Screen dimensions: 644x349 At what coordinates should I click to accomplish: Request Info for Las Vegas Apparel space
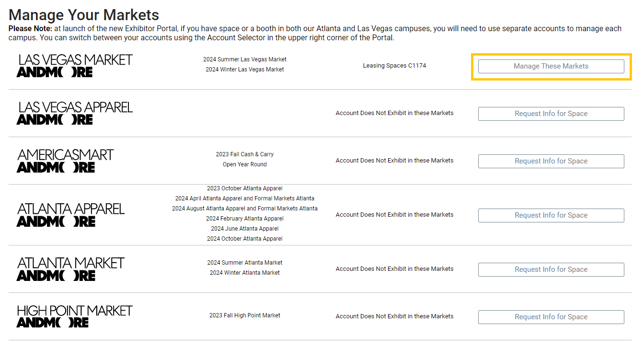coord(551,114)
